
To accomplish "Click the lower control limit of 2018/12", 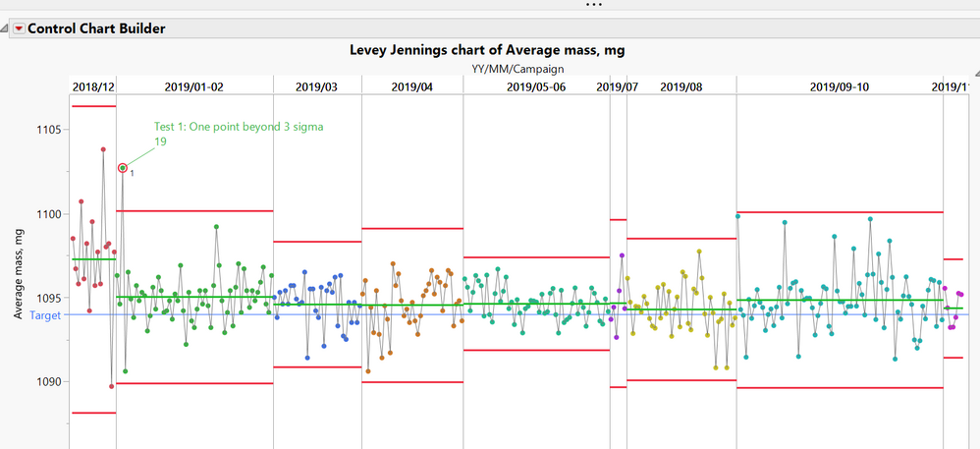I will (93, 413).
